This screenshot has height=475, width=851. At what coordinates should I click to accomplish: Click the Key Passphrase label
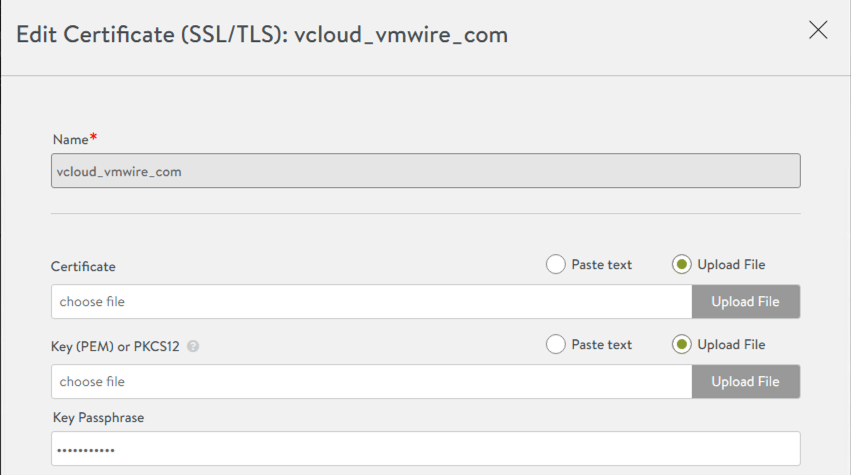coord(98,417)
